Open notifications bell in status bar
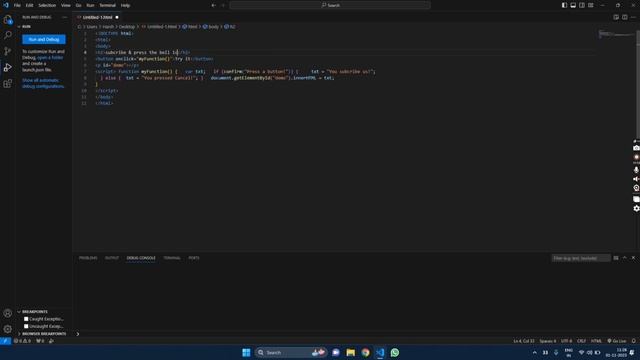 [633, 341]
